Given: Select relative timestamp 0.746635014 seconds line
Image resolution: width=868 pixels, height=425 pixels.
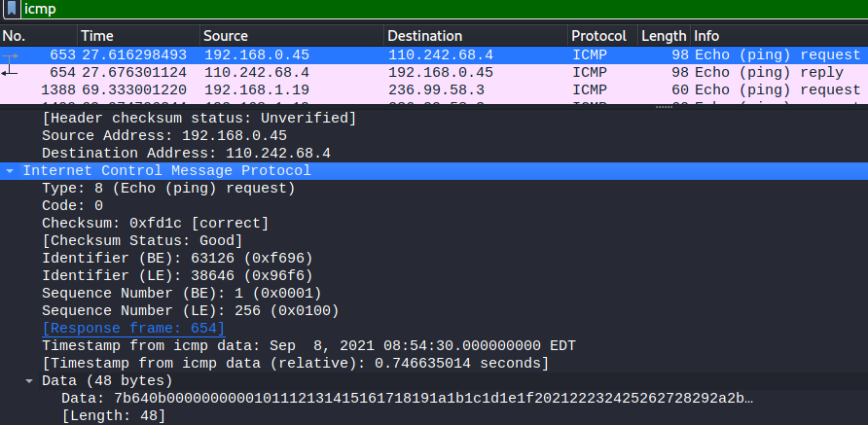Looking at the screenshot, I should [296, 364].
